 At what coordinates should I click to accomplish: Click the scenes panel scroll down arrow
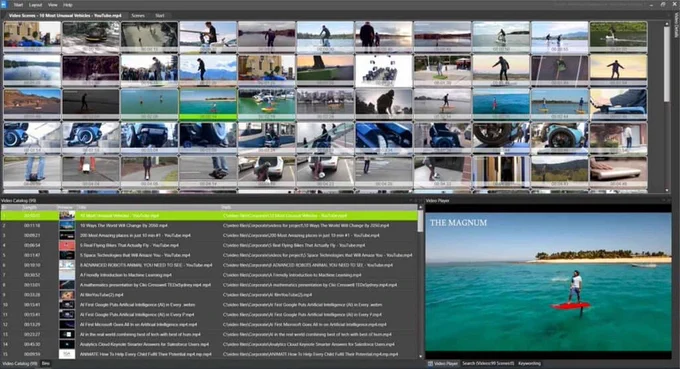point(667,190)
